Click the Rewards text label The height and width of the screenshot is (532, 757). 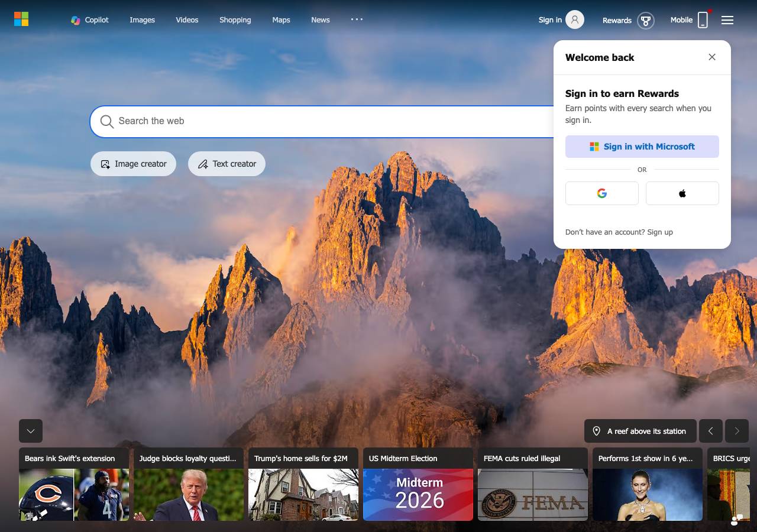[617, 21]
